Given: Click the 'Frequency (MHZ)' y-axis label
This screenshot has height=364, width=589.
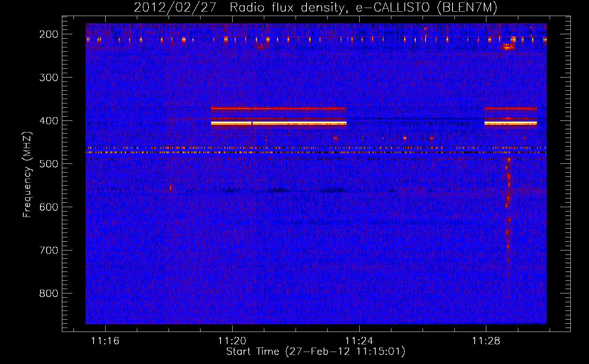Looking at the screenshot, I should 27,174.
